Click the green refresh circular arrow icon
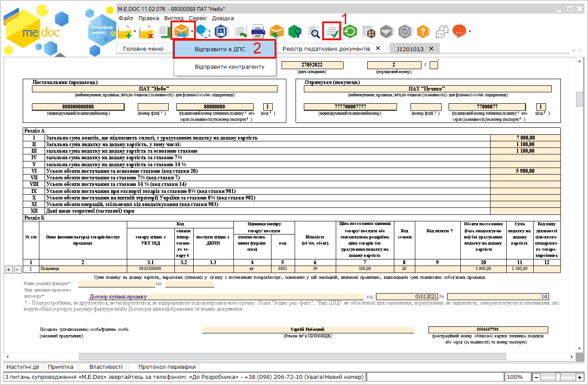 click(350, 31)
